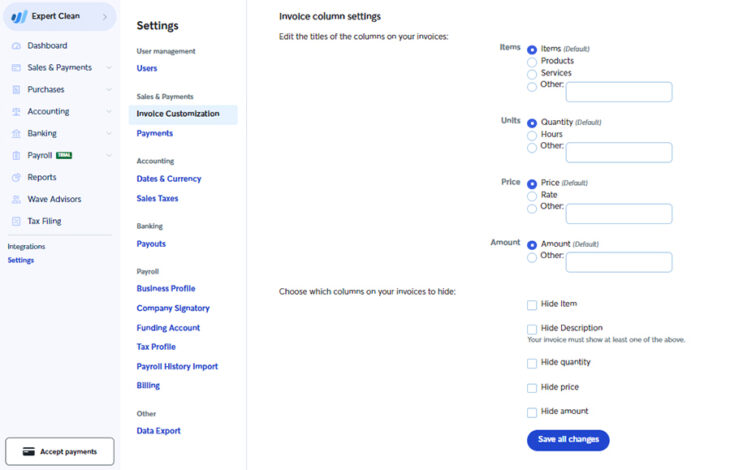730x470 pixels.
Task: Select the Products radio button
Action: point(532,61)
